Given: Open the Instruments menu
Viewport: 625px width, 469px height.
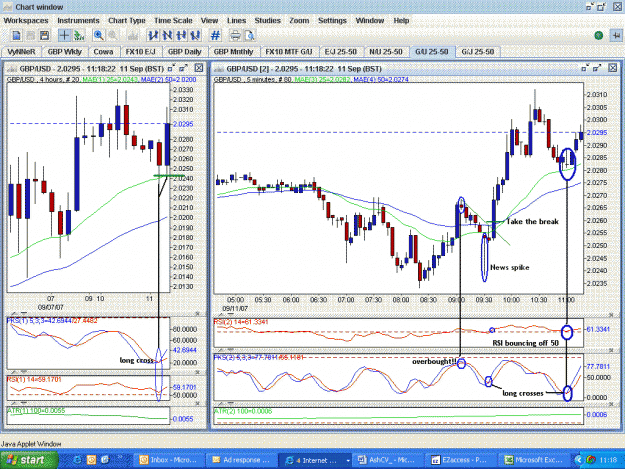Looking at the screenshot, I should (78, 20).
